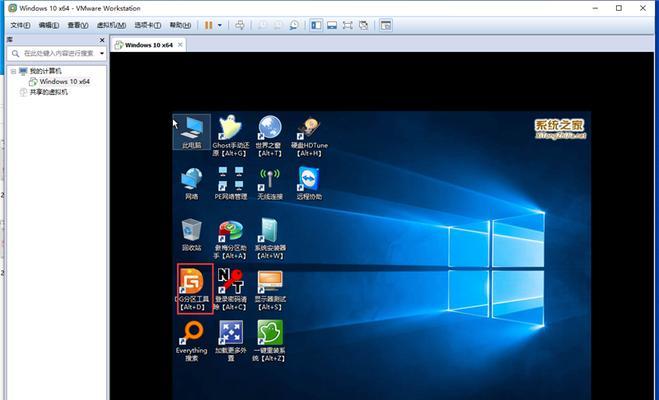
Task: Toggle the thumbnail bar view icon
Action: (x=332, y=25)
